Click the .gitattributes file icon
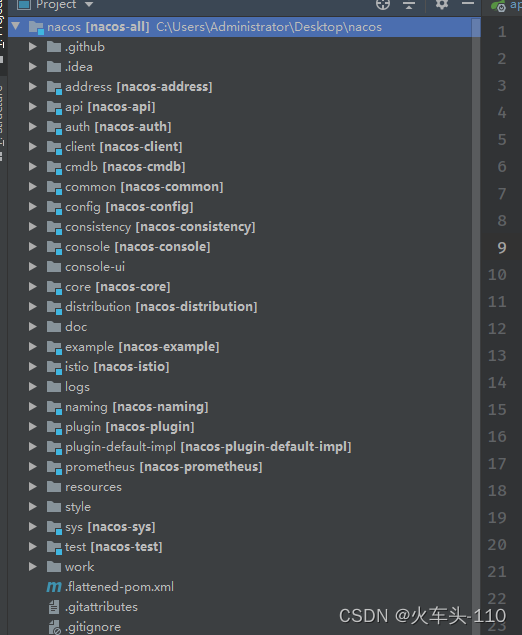Image resolution: width=522 pixels, height=635 pixels. click(54, 607)
